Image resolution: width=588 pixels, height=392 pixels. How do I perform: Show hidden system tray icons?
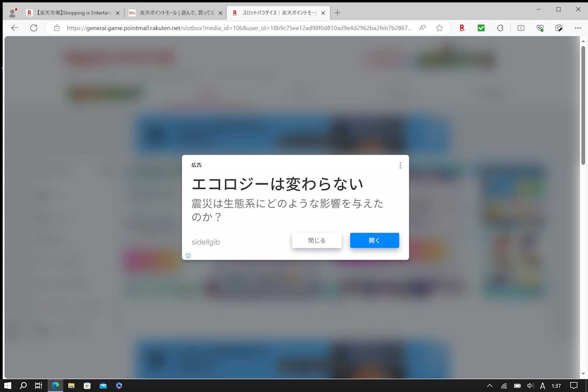click(x=490, y=385)
